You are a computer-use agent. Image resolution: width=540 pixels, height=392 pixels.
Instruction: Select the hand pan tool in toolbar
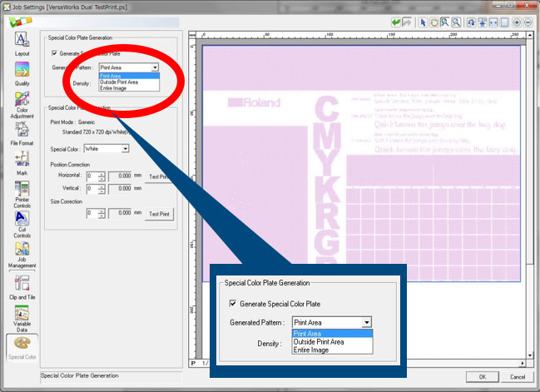click(x=433, y=22)
